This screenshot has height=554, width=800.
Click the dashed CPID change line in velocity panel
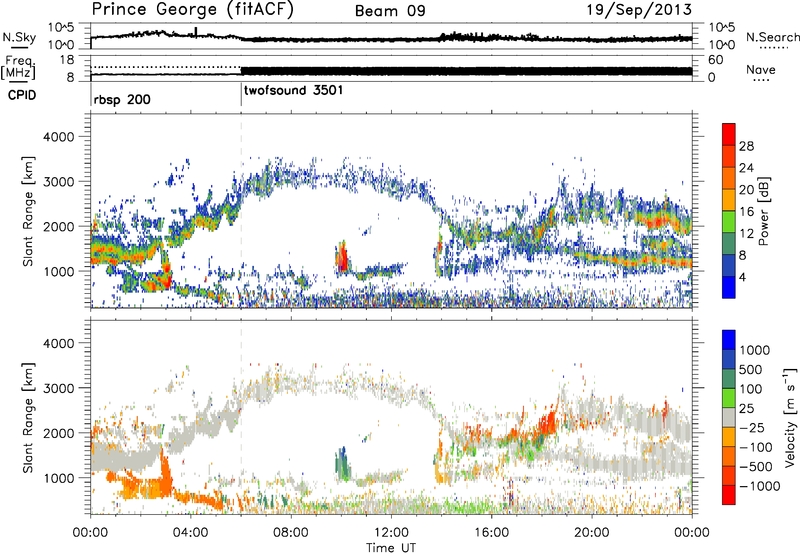tap(241, 416)
